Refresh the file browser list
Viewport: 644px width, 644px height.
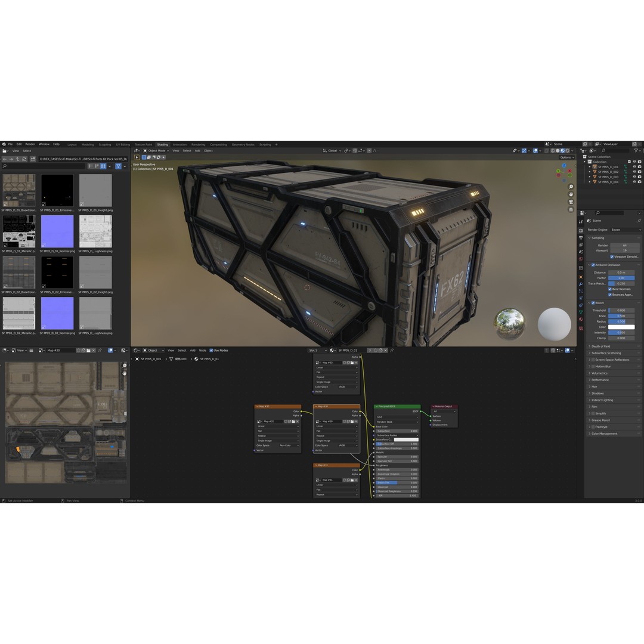[x=24, y=159]
